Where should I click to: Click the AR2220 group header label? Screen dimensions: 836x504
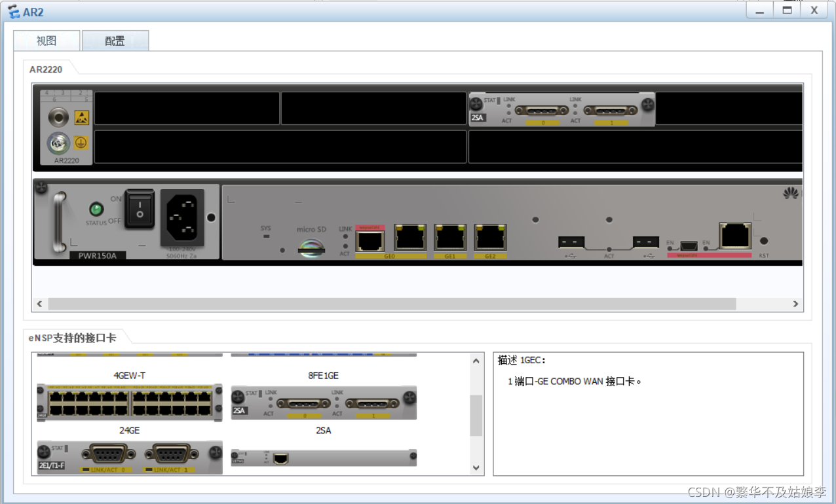(46, 69)
